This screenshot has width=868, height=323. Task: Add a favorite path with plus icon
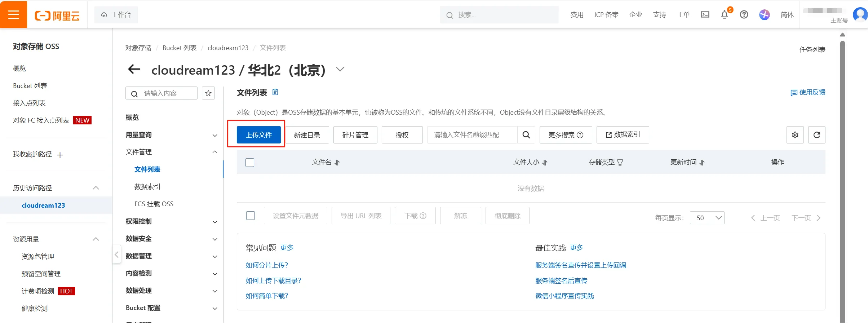60,155
